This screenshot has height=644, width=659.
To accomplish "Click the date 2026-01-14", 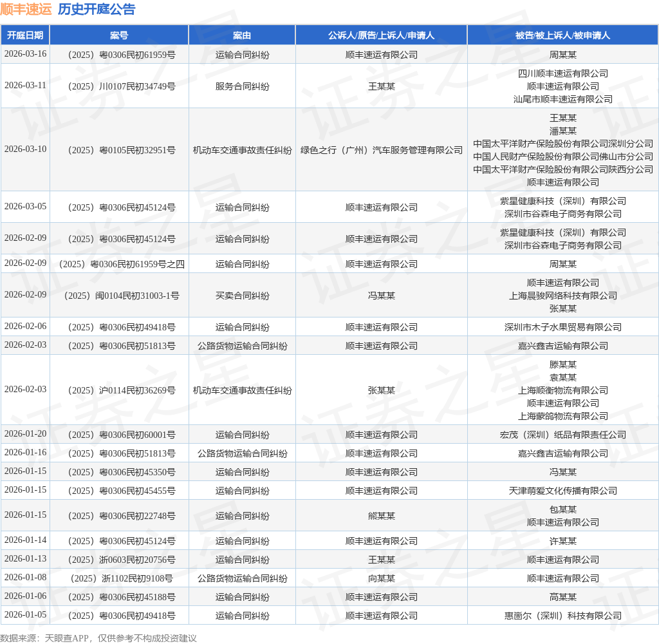I will [25, 540].
